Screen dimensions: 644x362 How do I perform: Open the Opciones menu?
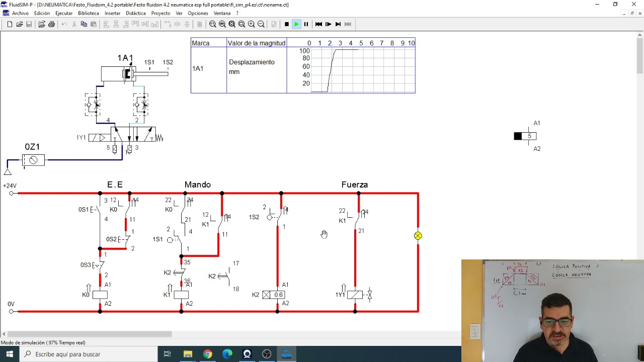point(198,13)
